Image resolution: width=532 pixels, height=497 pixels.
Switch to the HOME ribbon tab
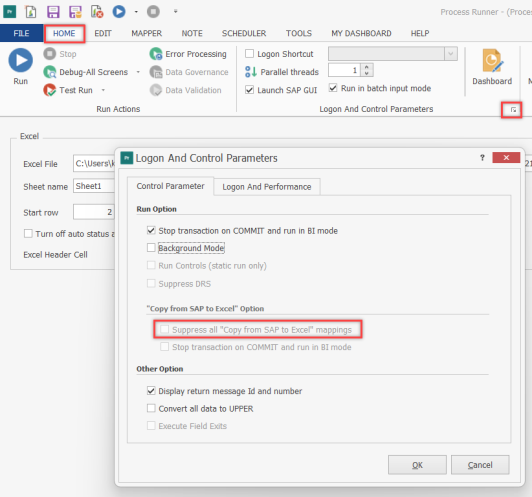(x=64, y=33)
